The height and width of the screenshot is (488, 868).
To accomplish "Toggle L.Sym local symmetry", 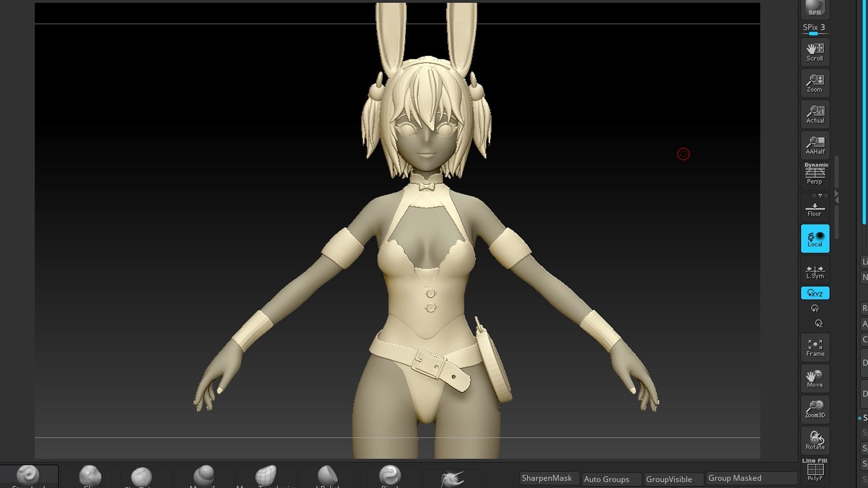I will click(x=815, y=271).
